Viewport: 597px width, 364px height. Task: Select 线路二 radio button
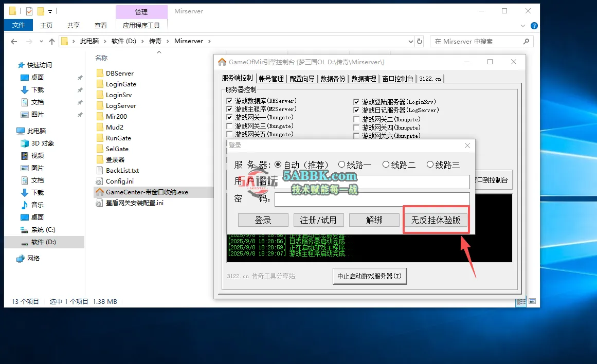(x=386, y=165)
